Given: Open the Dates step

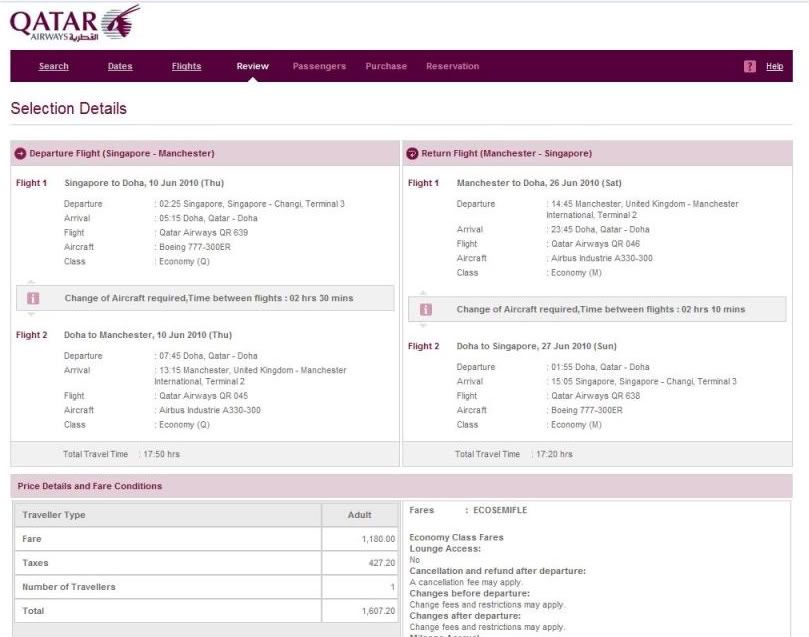Looking at the screenshot, I should pyautogui.click(x=120, y=66).
